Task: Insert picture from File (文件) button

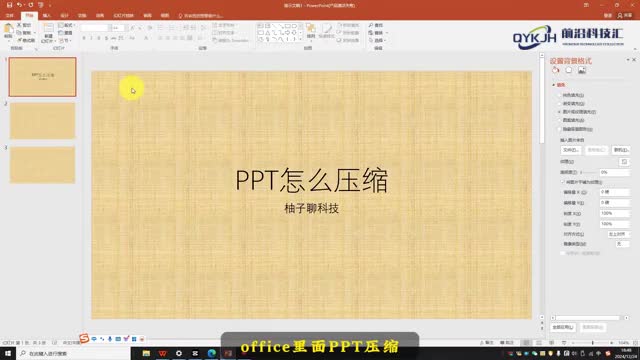Action: 571,150
